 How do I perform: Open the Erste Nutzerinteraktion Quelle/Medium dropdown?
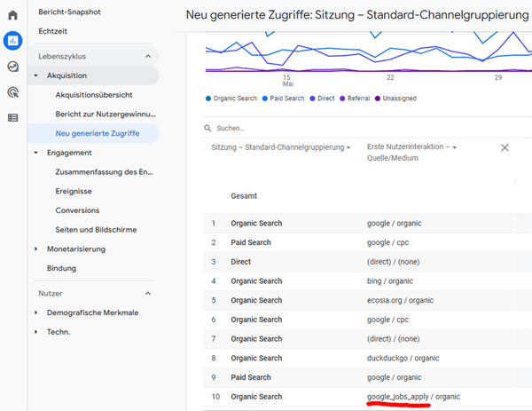[412, 152]
